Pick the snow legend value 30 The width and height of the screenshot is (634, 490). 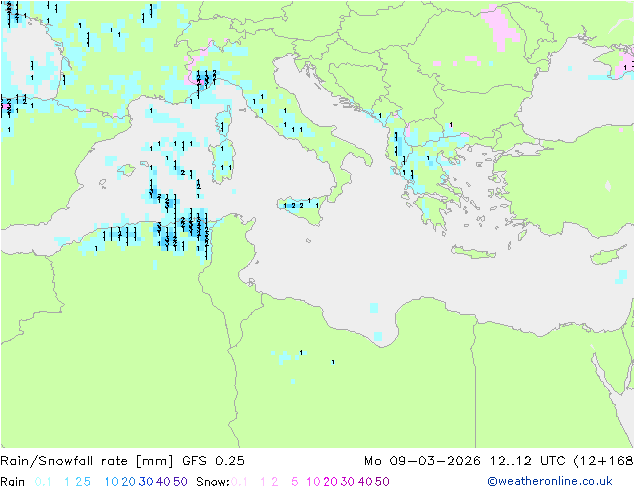click(348, 482)
